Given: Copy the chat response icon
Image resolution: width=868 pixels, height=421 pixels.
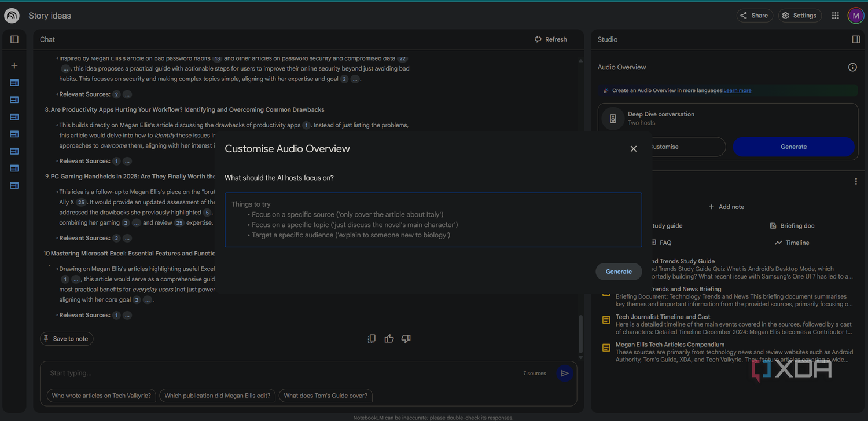Looking at the screenshot, I should coord(372,339).
